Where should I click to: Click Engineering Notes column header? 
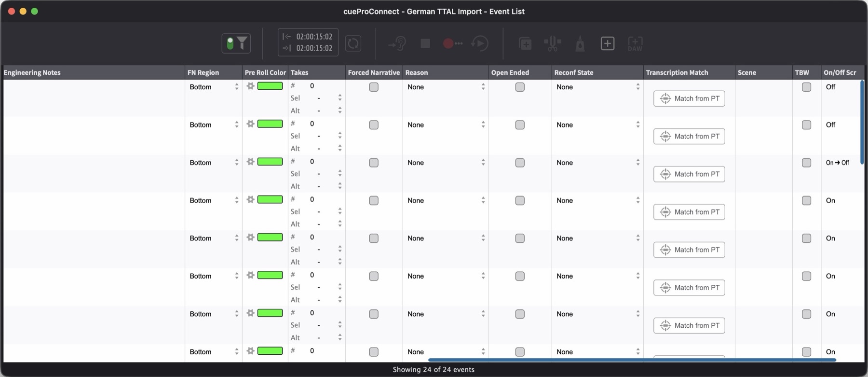(94, 72)
